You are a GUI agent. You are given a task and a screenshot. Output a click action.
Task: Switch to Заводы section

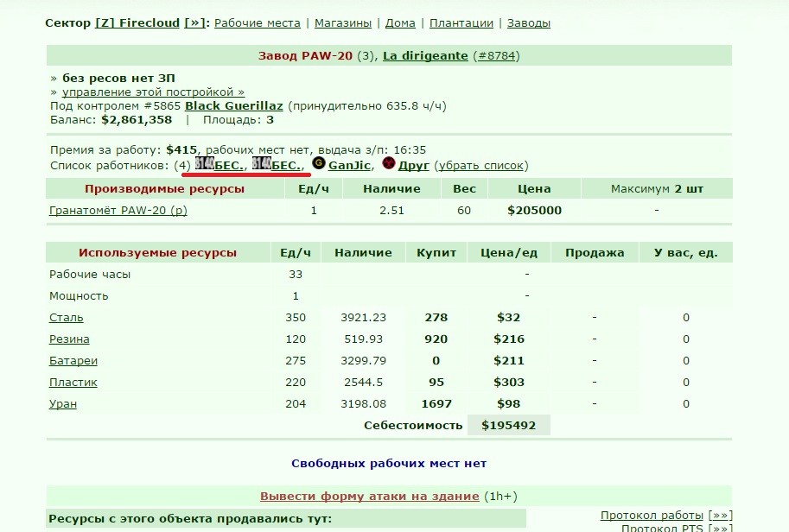click(x=529, y=23)
